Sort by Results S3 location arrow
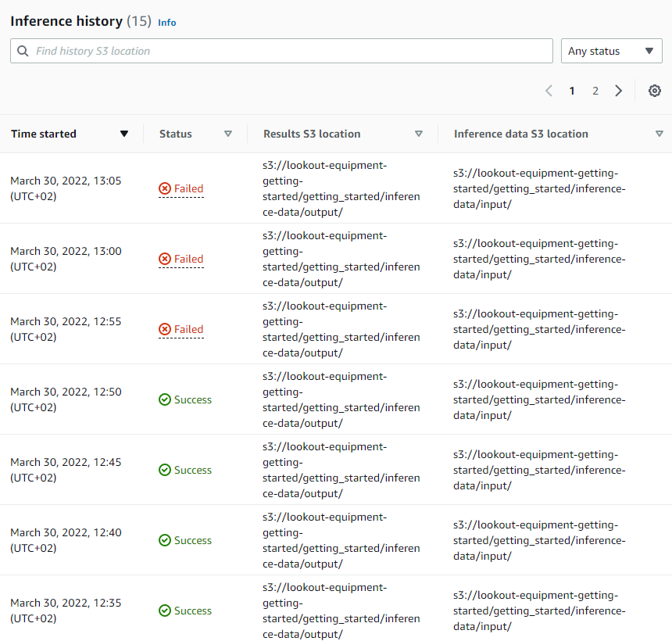This screenshot has width=672, height=641. [419, 134]
